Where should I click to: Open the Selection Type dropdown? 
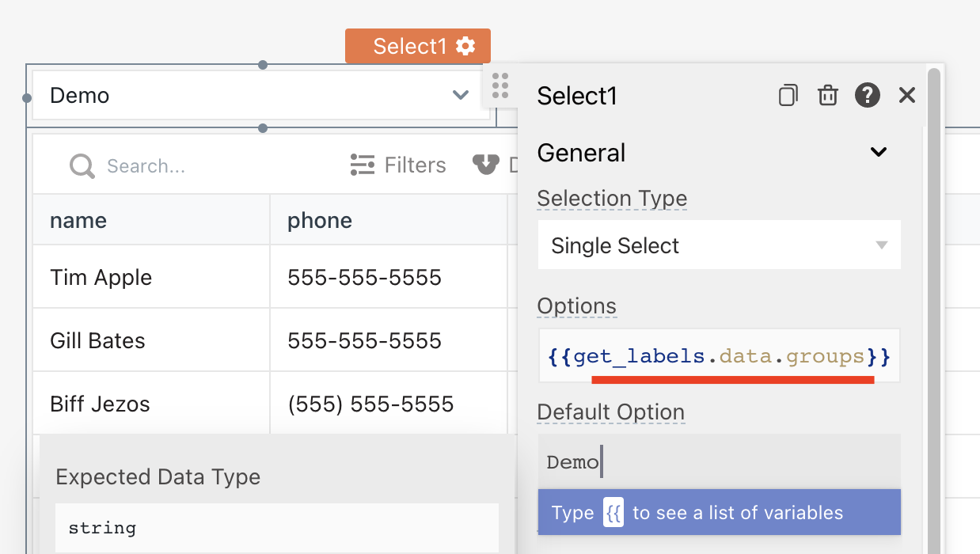pyautogui.click(x=719, y=245)
